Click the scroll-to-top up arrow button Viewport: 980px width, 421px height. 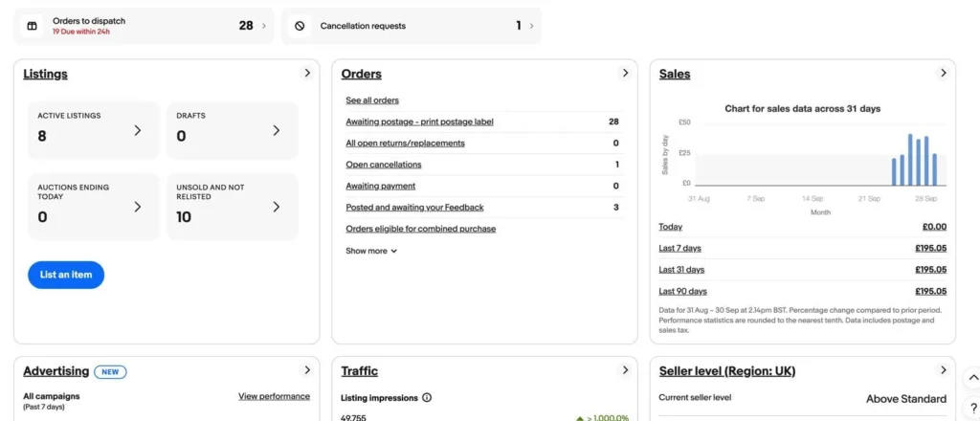(x=973, y=378)
